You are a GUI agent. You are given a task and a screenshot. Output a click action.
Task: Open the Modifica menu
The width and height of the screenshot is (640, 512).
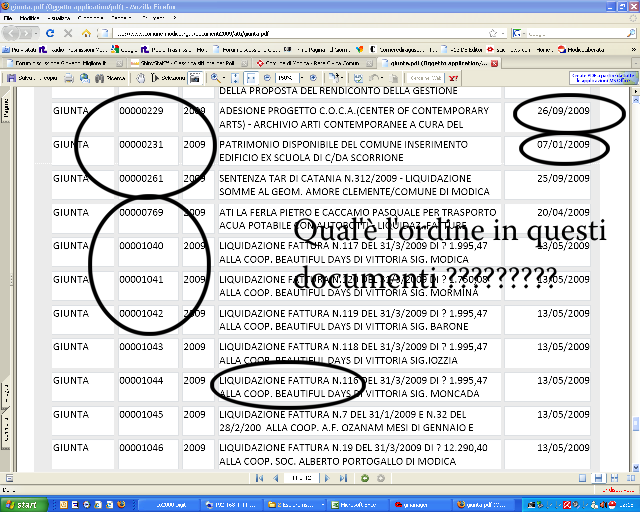click(x=29, y=18)
